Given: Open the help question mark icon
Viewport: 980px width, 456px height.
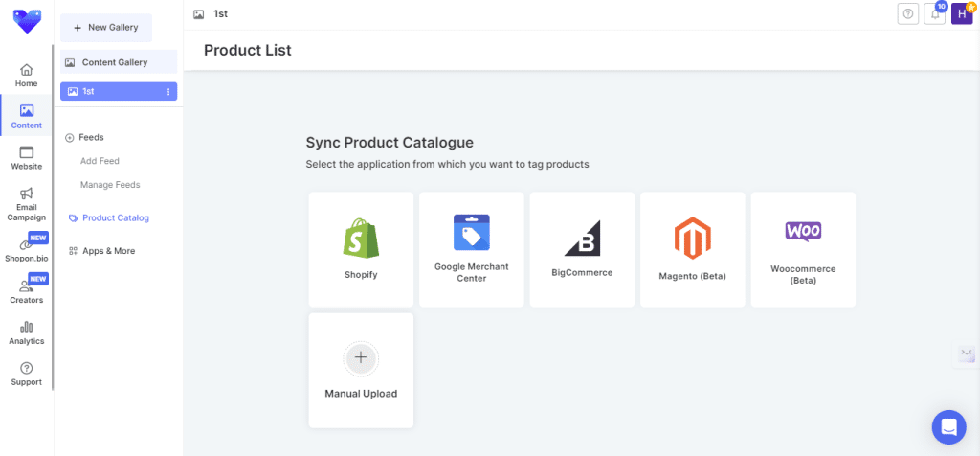Looking at the screenshot, I should coord(908,13).
